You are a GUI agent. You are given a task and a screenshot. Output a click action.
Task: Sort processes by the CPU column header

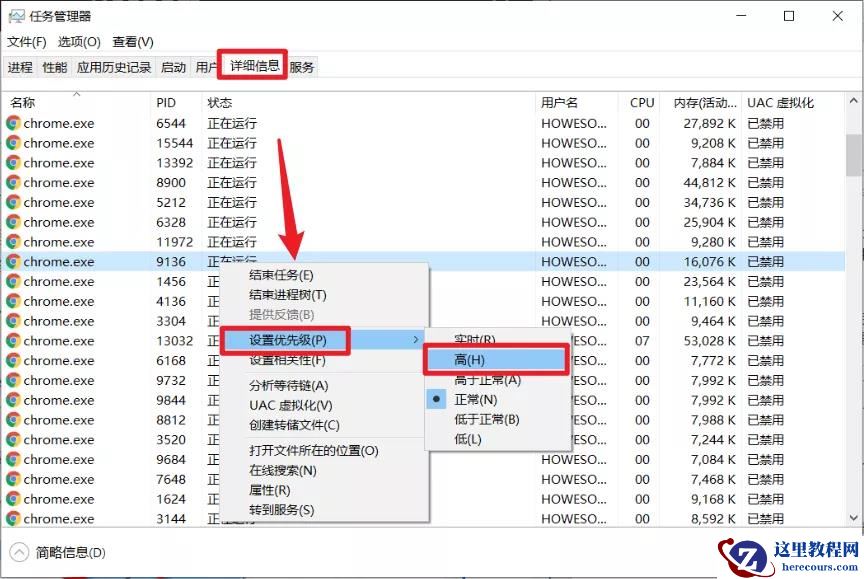pos(641,102)
